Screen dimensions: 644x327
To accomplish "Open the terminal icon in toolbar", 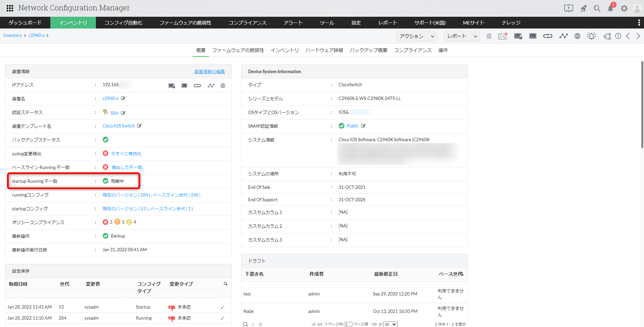I will coord(533,36).
